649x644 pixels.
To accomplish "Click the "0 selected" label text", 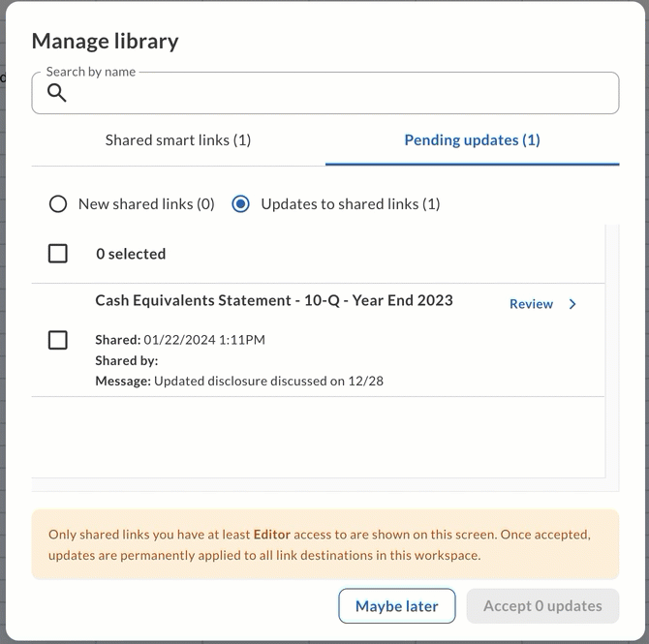I will tap(131, 254).
